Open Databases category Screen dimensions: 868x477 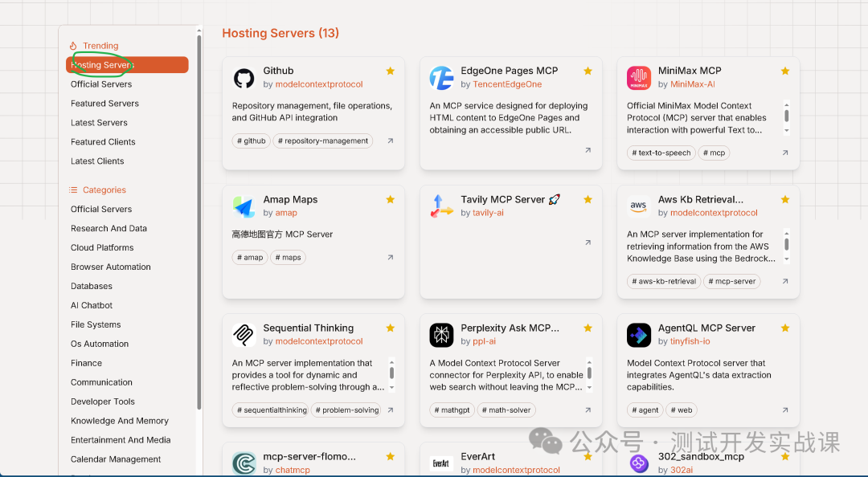coord(92,286)
